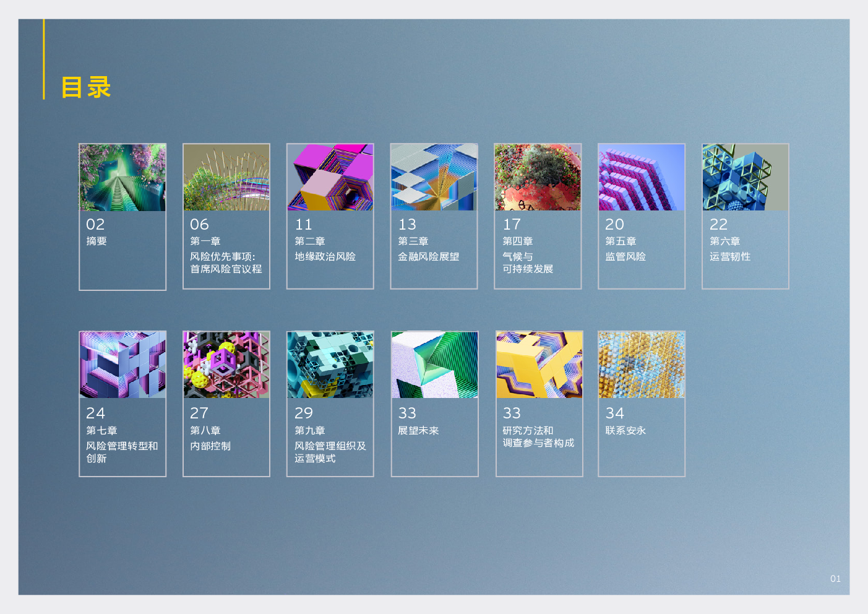Image resolution: width=868 pixels, height=614 pixels.
Task: Click the 第四章 气候与可持续发展 image
Action: pyautogui.click(x=538, y=178)
